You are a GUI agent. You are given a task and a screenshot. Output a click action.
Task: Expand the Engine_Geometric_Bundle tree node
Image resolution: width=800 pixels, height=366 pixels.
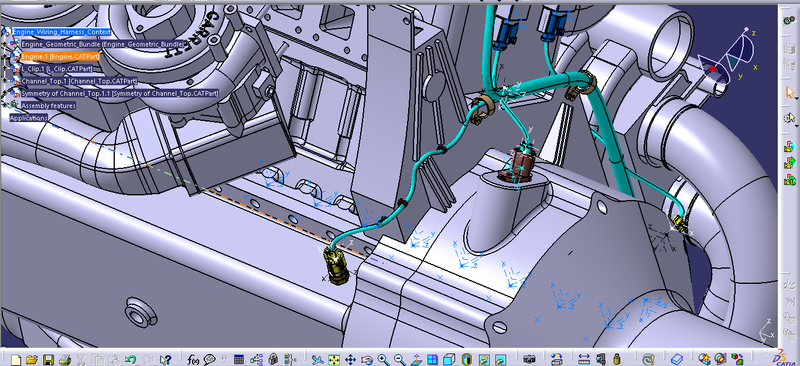pos(6,44)
